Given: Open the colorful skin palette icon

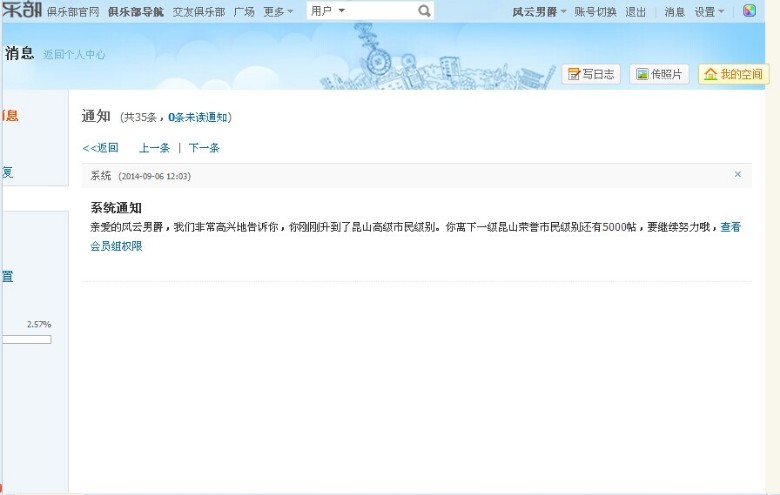Looking at the screenshot, I should (x=749, y=10).
